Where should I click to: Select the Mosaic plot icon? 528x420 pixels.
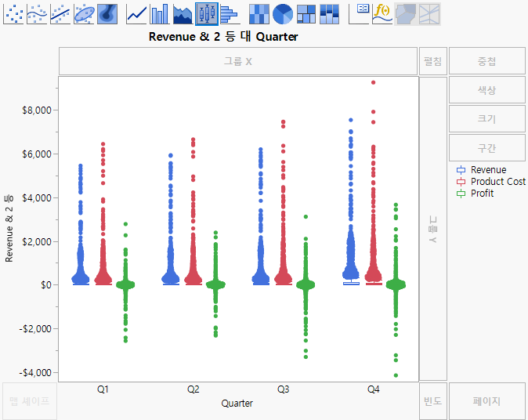(x=329, y=14)
